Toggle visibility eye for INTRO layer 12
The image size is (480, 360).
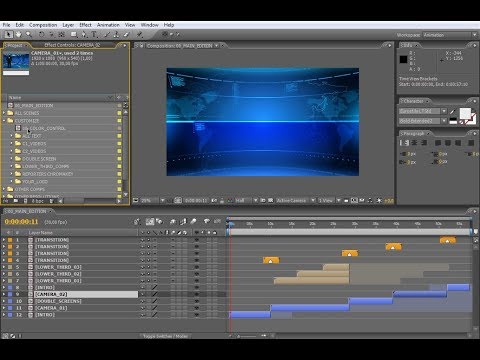pyautogui.click(x=197, y=315)
